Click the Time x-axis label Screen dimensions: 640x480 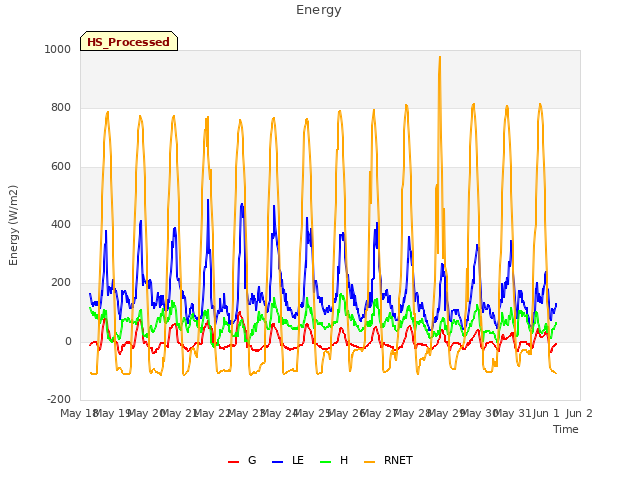coord(566,429)
